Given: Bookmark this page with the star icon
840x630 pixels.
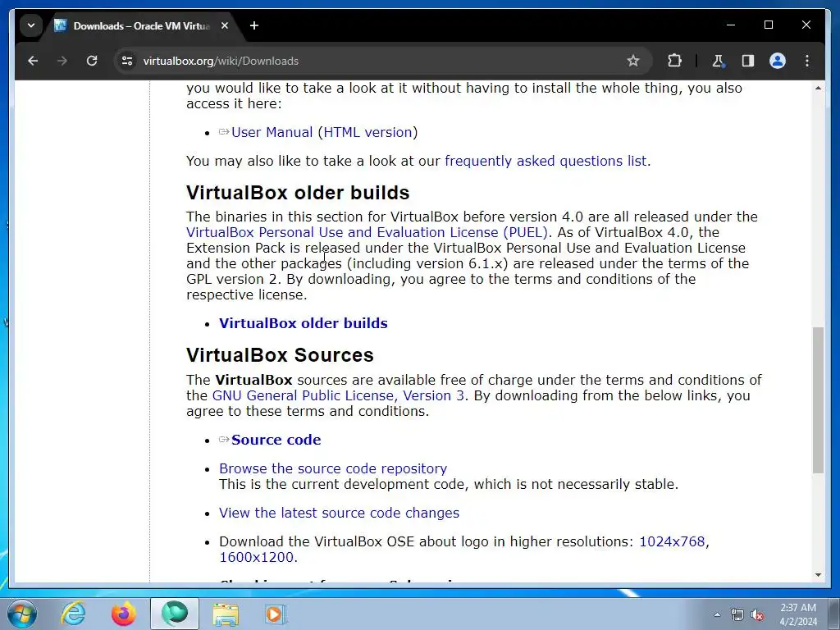Looking at the screenshot, I should (633, 61).
